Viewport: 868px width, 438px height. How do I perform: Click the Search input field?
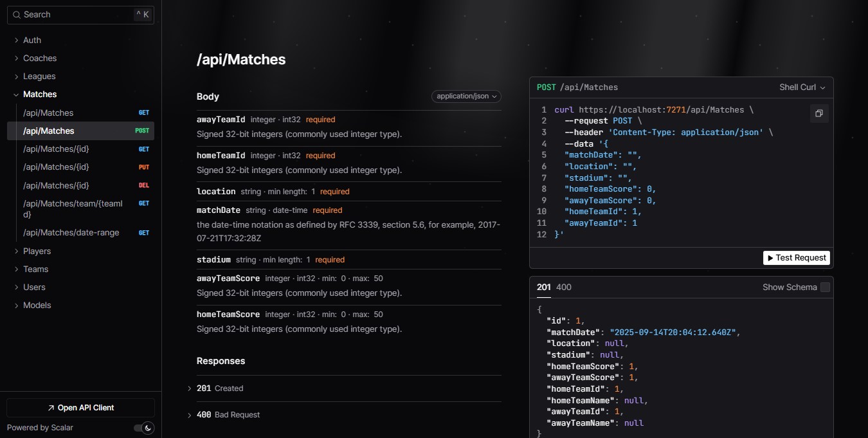[x=80, y=15]
